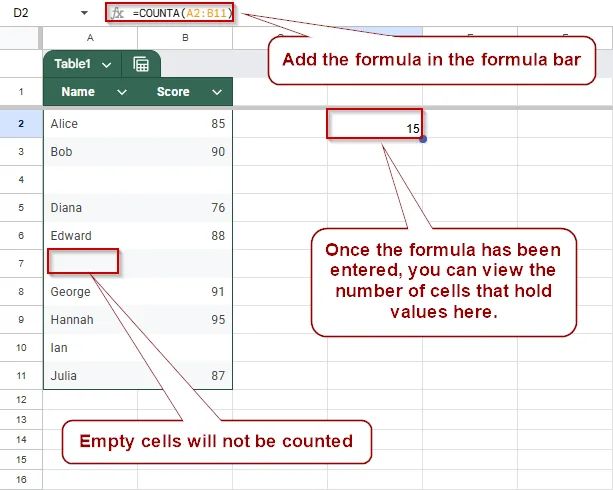Select the cell containing Hannah

click(x=90, y=320)
